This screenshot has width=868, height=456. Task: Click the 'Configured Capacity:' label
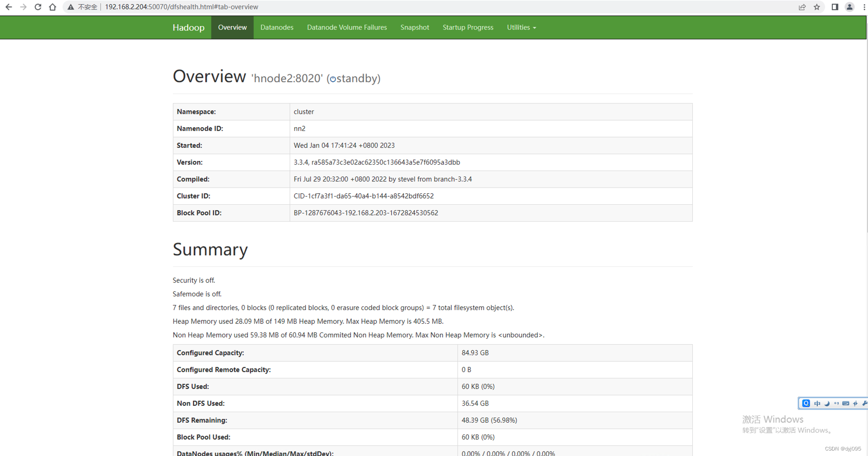pyautogui.click(x=210, y=353)
